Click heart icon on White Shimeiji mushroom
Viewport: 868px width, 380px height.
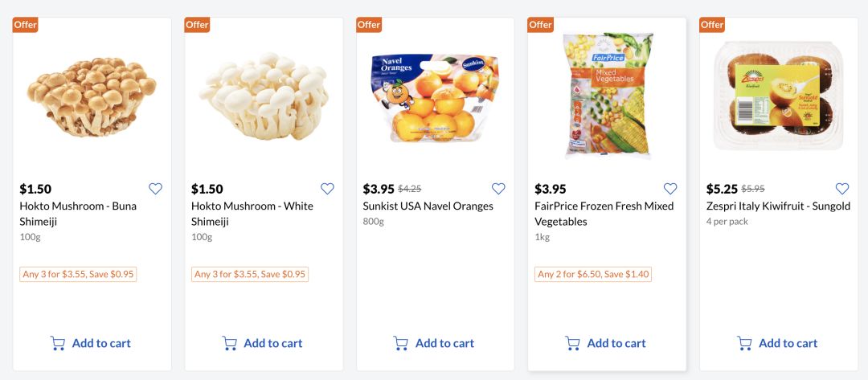[327, 189]
